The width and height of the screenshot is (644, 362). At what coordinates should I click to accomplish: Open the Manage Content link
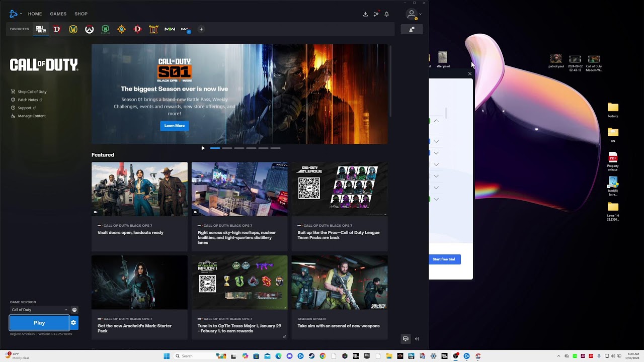(x=32, y=116)
